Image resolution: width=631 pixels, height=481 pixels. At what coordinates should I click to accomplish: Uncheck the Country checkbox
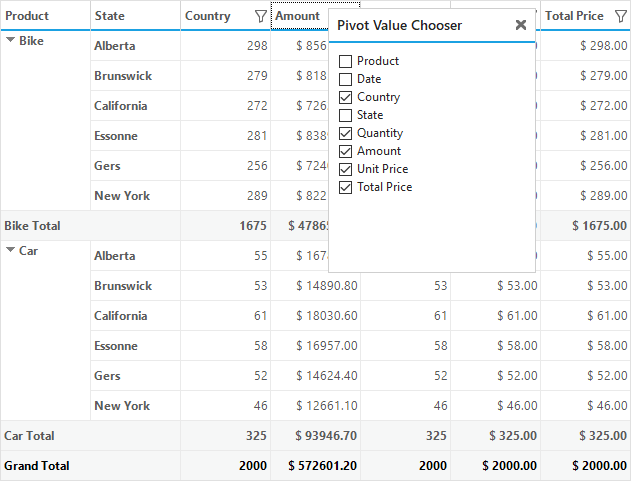(x=345, y=97)
